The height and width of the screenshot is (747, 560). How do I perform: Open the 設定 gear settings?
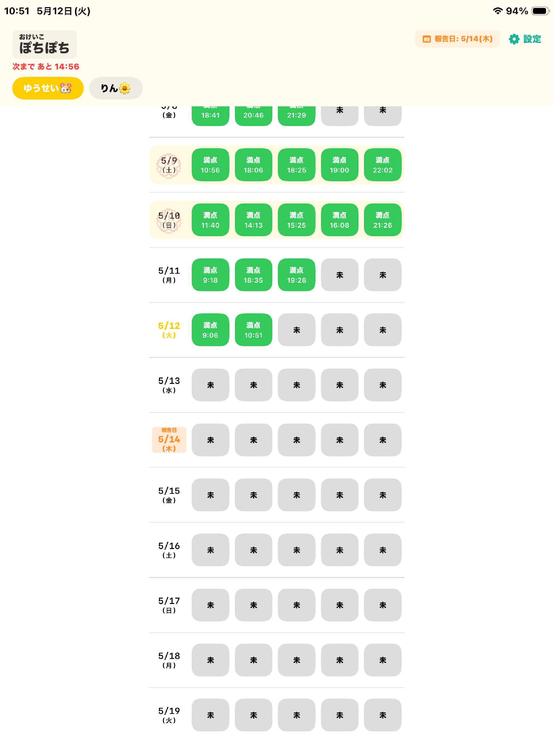[524, 39]
